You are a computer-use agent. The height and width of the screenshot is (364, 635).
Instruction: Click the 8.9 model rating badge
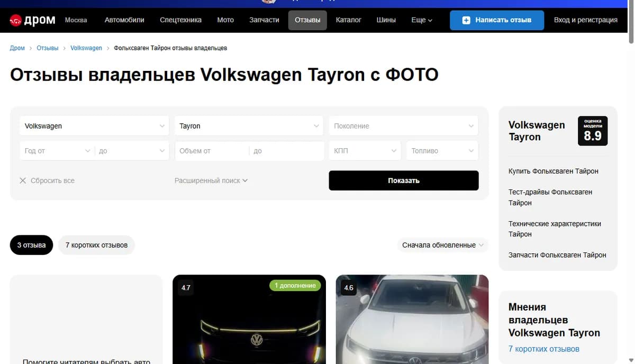click(x=593, y=131)
